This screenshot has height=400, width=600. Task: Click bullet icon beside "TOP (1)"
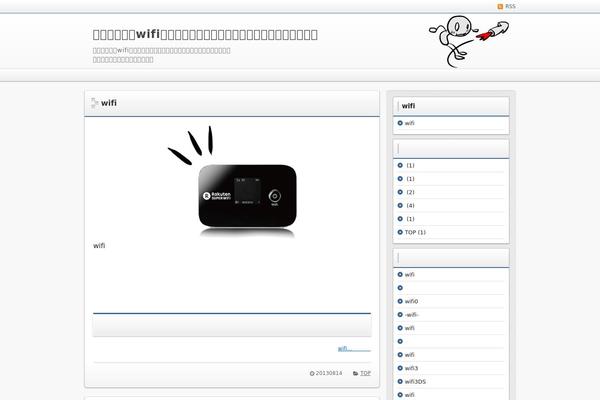pos(400,232)
